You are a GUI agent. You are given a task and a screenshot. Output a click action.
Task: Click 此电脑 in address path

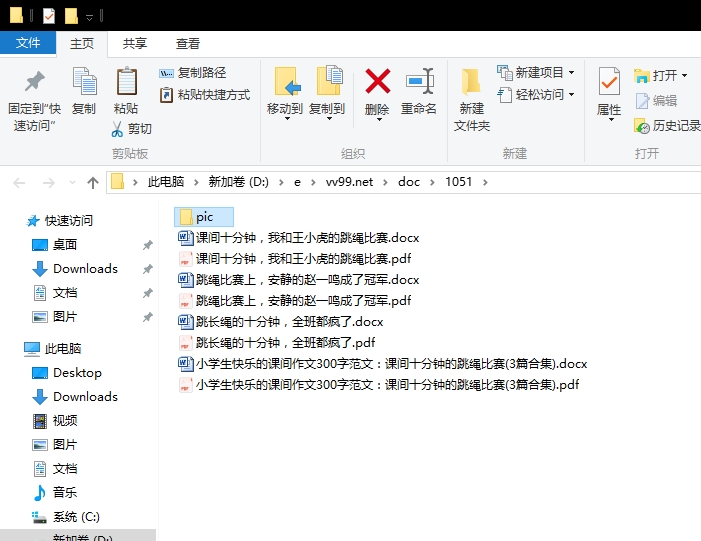click(166, 182)
